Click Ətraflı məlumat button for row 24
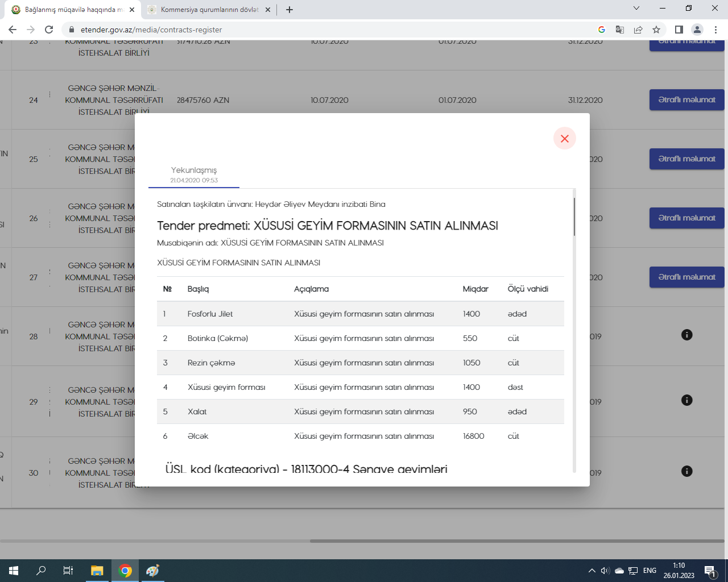This screenshot has width=728, height=582. coord(686,100)
